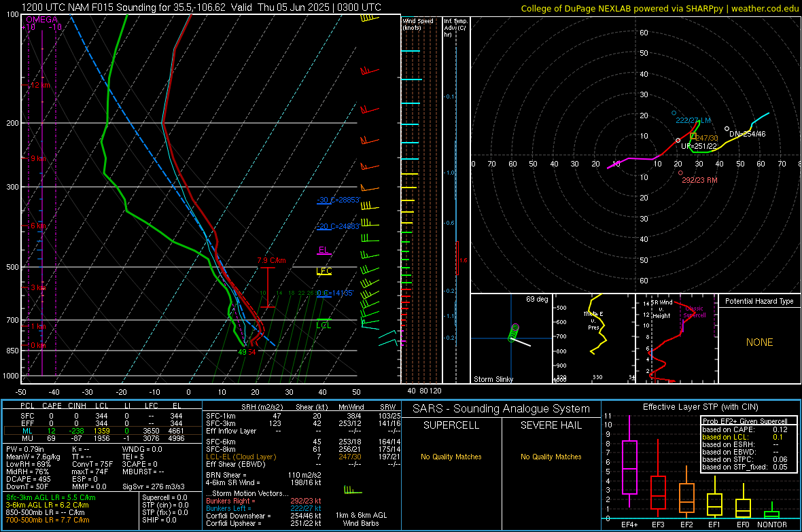This screenshot has height=532, width=802.
Task: Click the UP=251/22 hodograph label
Action: [x=699, y=146]
